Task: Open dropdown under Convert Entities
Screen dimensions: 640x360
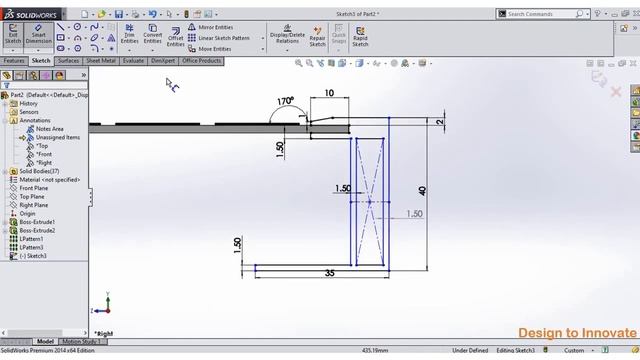Action: (153, 51)
